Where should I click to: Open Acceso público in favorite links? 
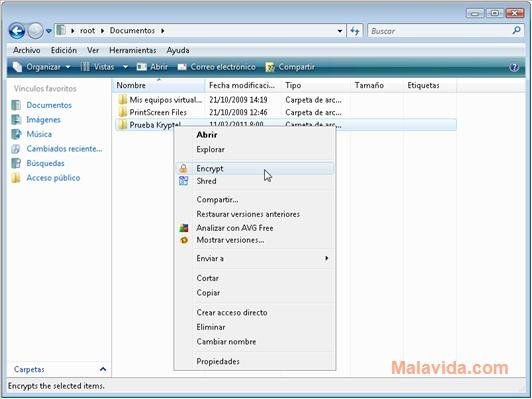[53, 178]
